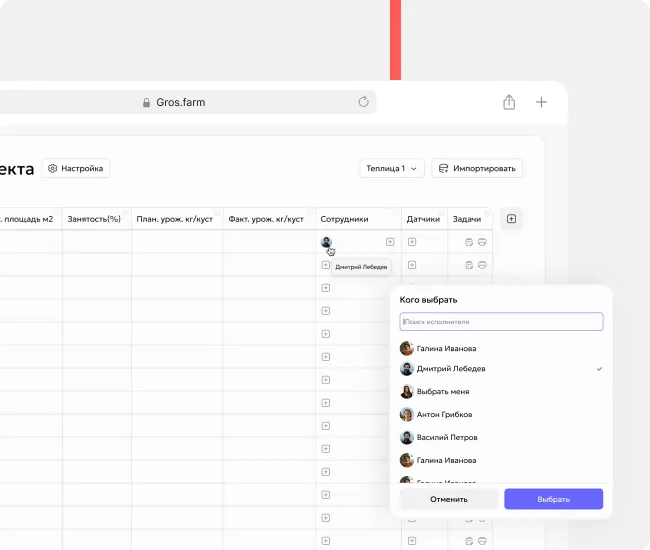Open Настройка settings button
Screen dimensions: 650x550
coord(76,169)
